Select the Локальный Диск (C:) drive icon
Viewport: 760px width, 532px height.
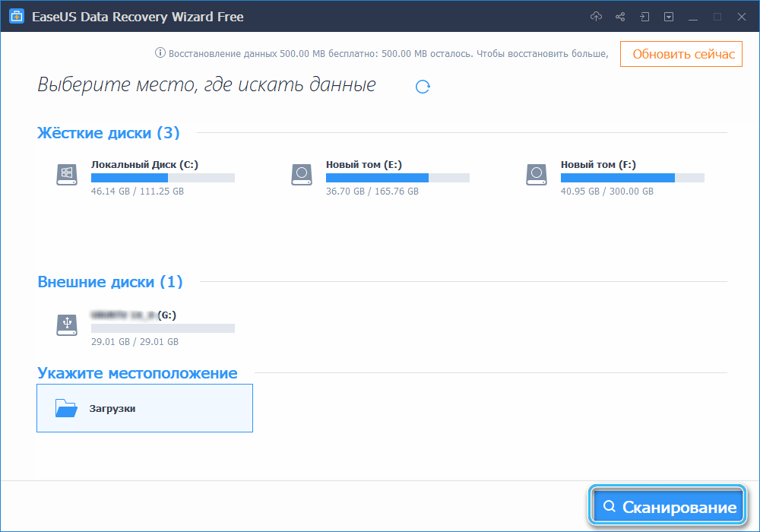point(67,174)
